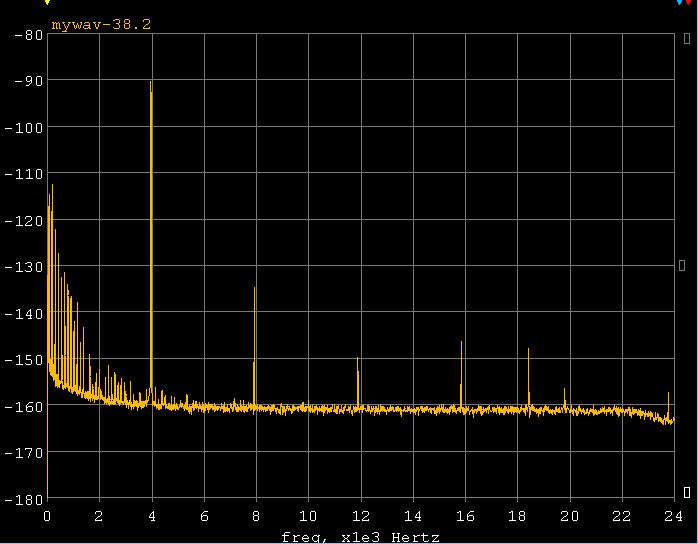
Task: Click the -180 y-axis label
Action: pos(24,500)
